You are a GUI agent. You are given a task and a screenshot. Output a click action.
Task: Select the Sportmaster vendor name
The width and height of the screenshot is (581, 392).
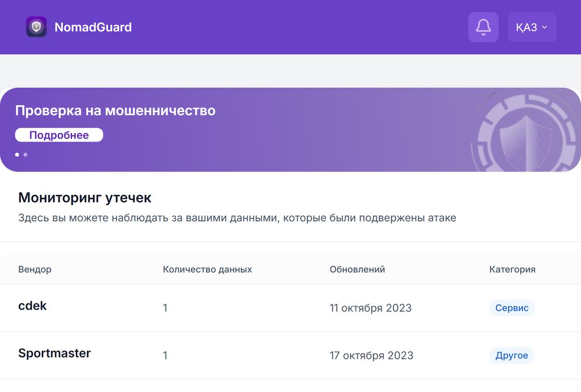click(54, 353)
